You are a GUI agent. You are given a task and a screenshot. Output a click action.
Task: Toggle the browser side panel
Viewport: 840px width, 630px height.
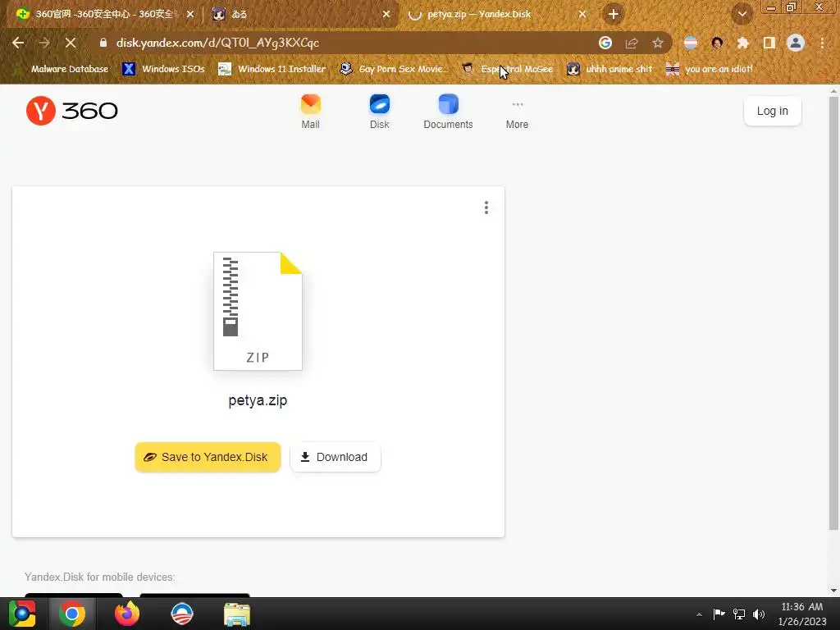[769, 43]
